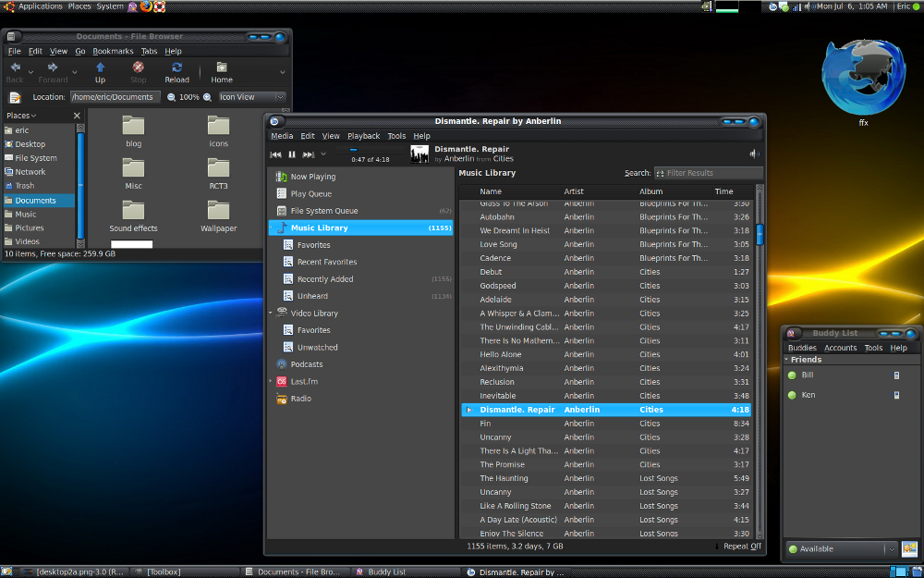This screenshot has height=578, width=924.
Task: Focus the Filter Results search field
Action: pos(709,173)
